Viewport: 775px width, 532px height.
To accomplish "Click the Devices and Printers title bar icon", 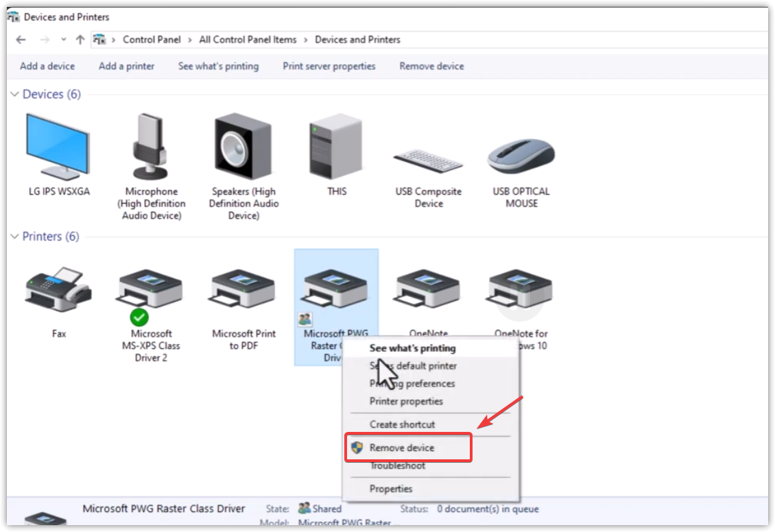I will coord(13,16).
